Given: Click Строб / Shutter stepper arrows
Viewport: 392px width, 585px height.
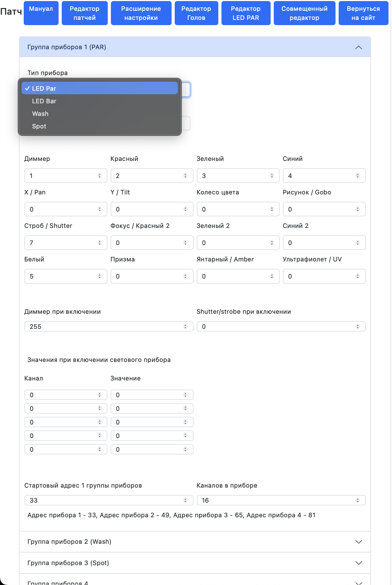Looking at the screenshot, I should 100,243.
